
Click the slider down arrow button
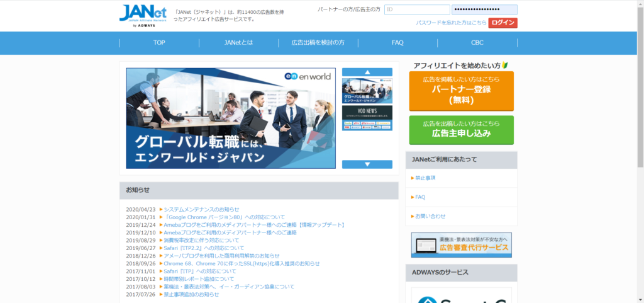click(367, 164)
